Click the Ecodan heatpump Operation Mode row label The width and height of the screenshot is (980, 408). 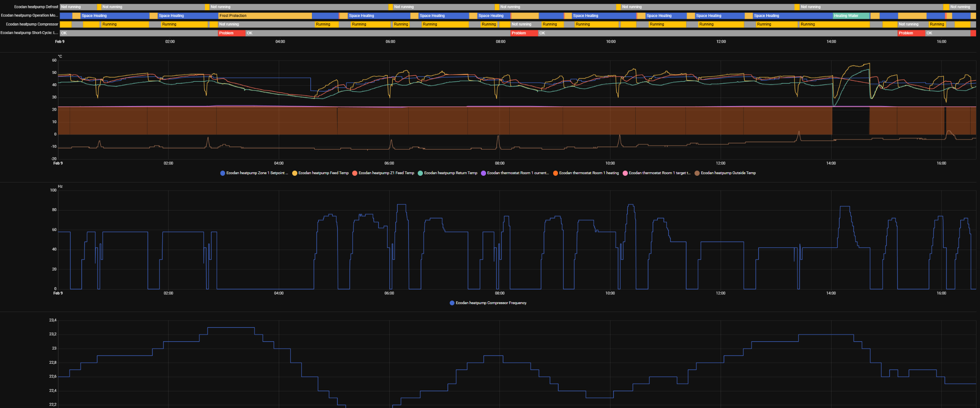[30, 15]
